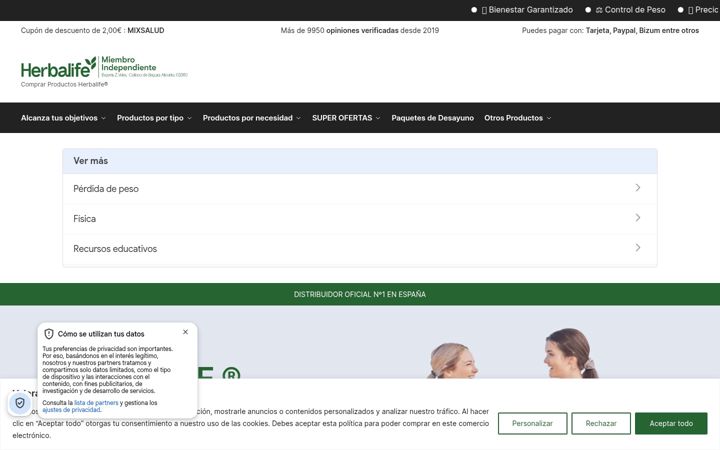This screenshot has width=720, height=450.
Task: Click the MIXSALUD coupon code text
Action: click(146, 30)
